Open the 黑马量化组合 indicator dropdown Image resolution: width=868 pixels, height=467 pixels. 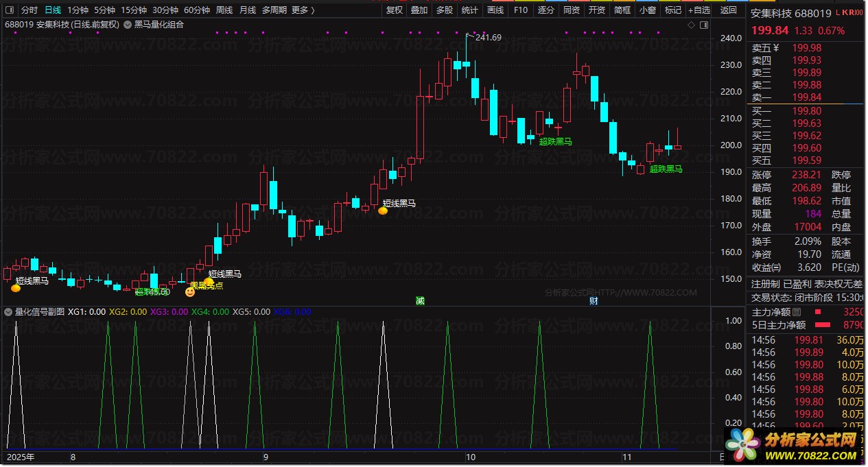[128, 25]
